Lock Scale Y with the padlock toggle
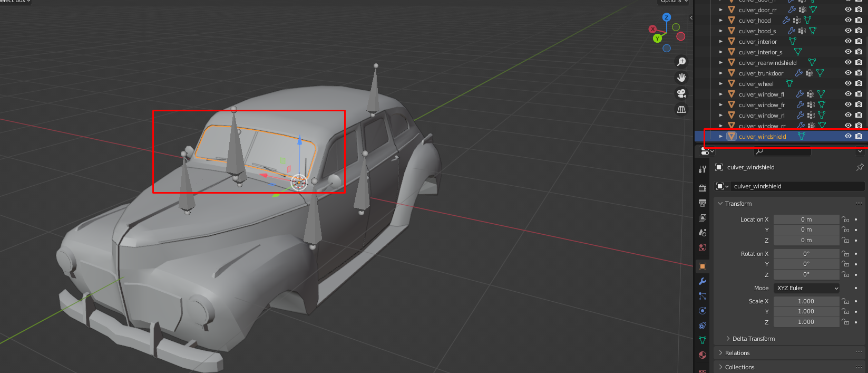 click(x=845, y=311)
